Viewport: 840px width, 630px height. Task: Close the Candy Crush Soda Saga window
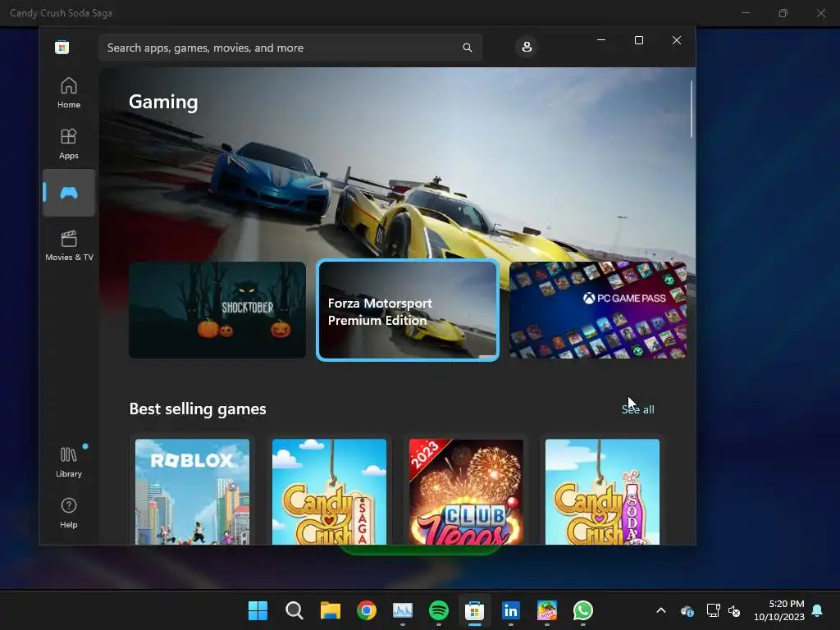click(821, 13)
